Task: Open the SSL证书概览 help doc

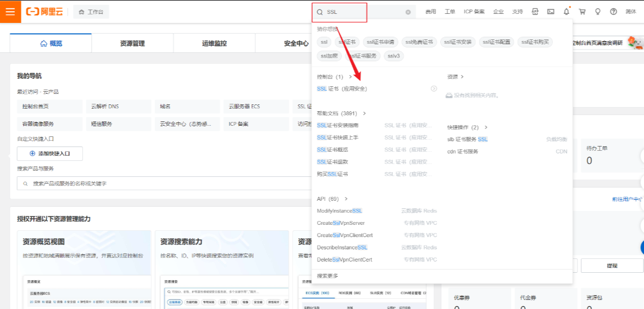Action: (332, 150)
